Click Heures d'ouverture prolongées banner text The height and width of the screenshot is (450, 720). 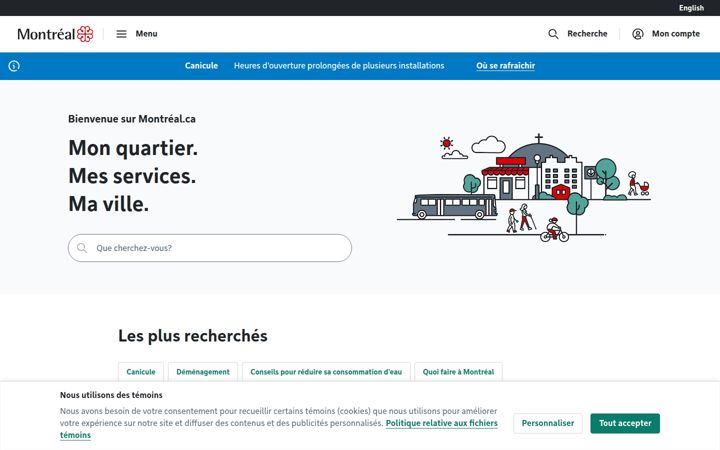339,66
